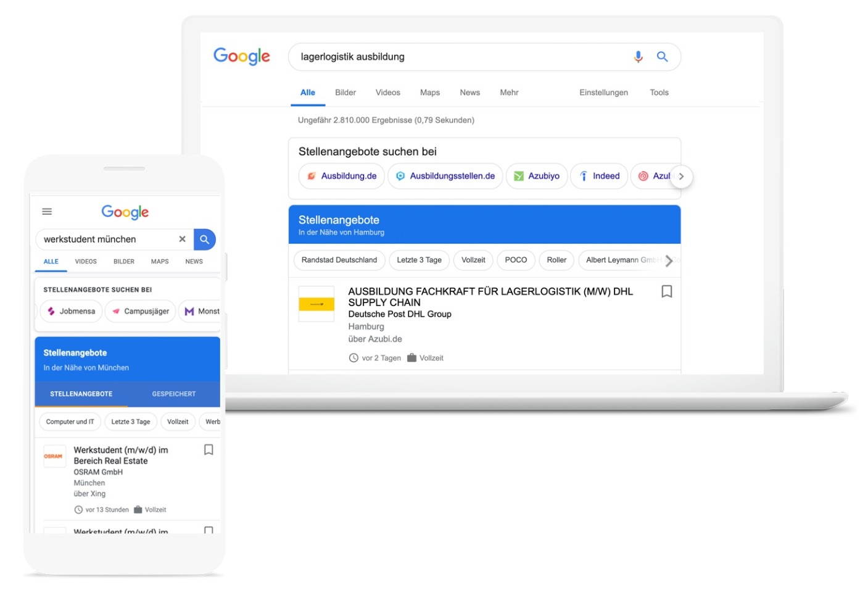Open the Ausbildungsstellen.de portal chip

pyautogui.click(x=445, y=176)
